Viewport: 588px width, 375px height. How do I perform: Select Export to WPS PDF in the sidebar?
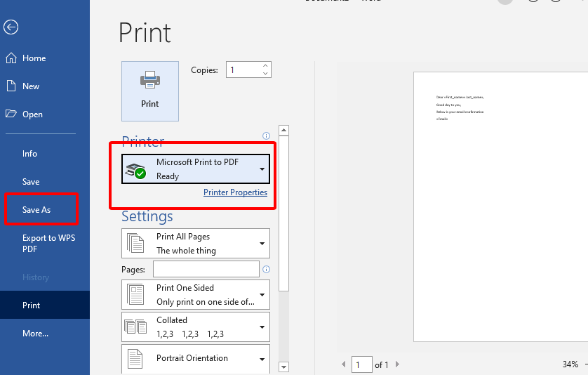(48, 243)
